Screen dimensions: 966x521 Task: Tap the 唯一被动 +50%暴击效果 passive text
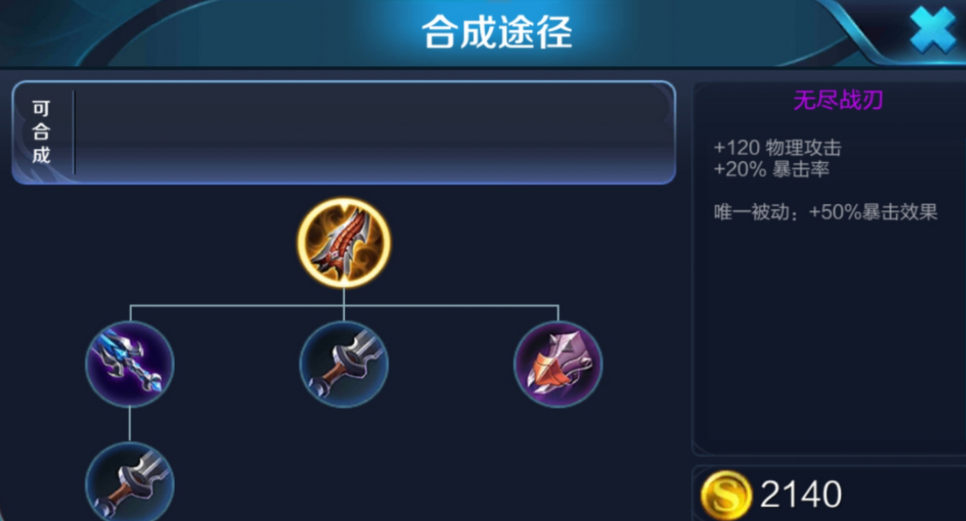826,212
